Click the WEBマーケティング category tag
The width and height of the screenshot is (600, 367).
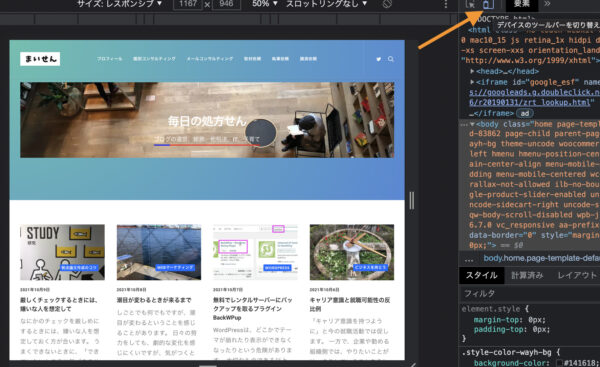click(x=175, y=268)
